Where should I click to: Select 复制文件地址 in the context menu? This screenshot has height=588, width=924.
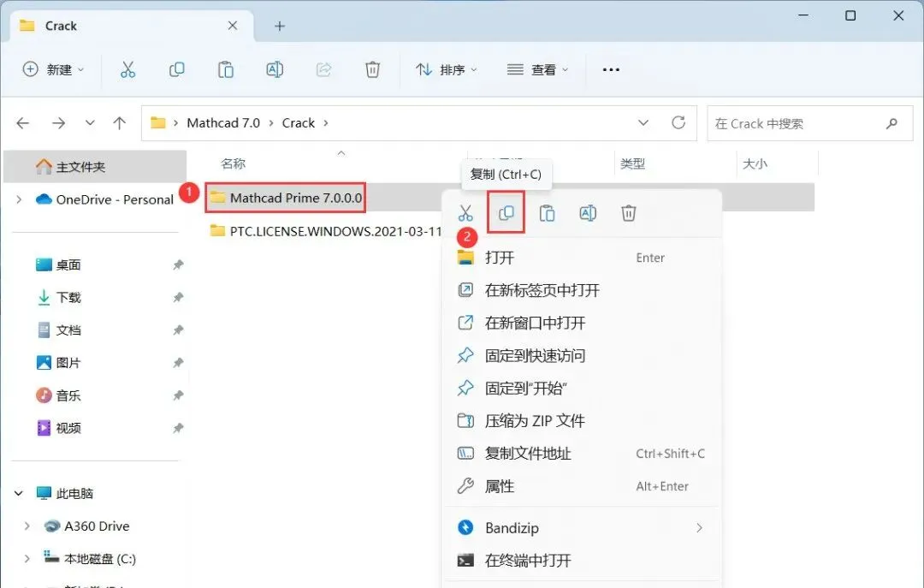click(582, 453)
